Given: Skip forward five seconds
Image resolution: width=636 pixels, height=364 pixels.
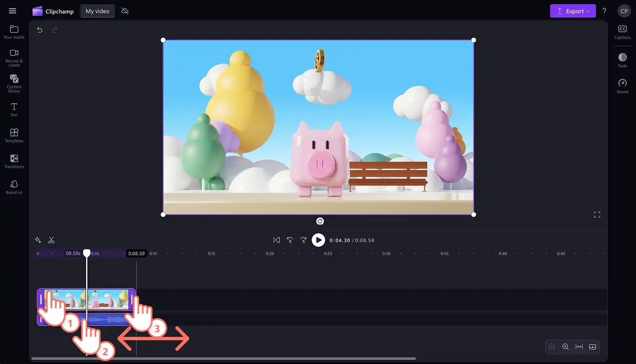Looking at the screenshot, I should [303, 240].
